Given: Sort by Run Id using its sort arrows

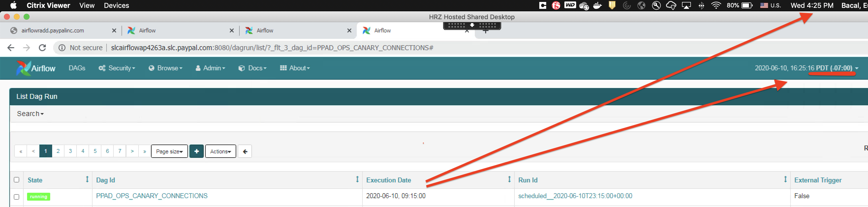Looking at the screenshot, I should [x=785, y=179].
